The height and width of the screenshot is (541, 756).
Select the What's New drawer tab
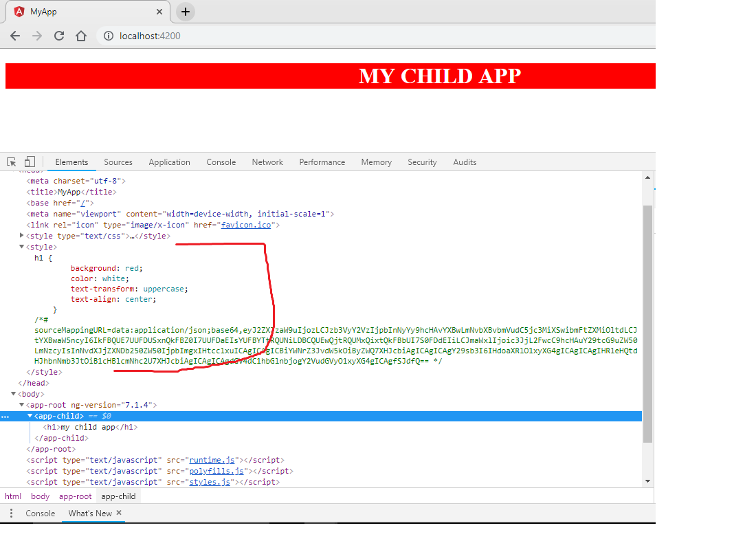(89, 513)
